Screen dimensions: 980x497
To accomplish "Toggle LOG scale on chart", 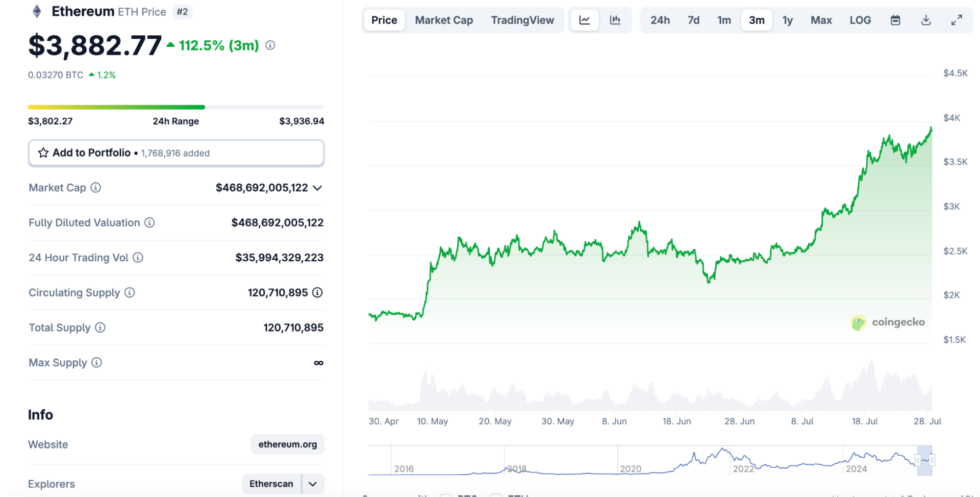I will coord(860,20).
